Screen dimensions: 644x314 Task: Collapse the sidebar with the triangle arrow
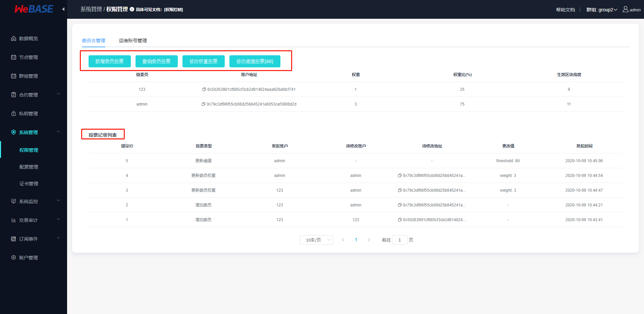click(63, 9)
